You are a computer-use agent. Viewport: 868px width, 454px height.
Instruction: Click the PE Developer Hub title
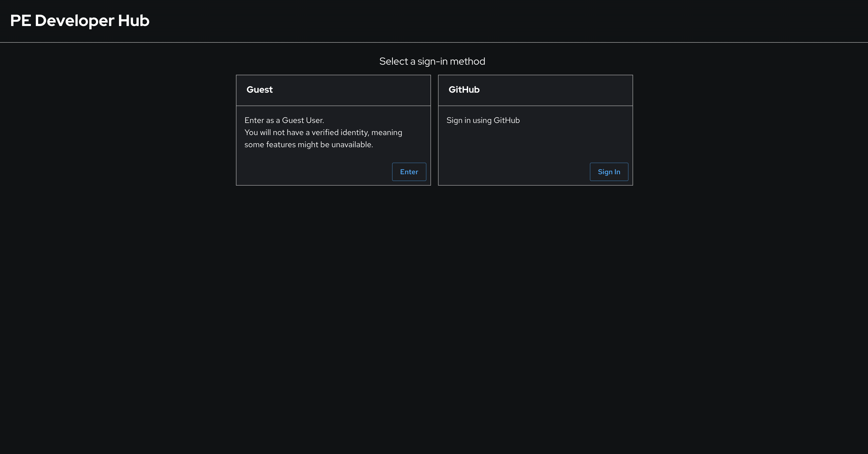click(x=80, y=20)
